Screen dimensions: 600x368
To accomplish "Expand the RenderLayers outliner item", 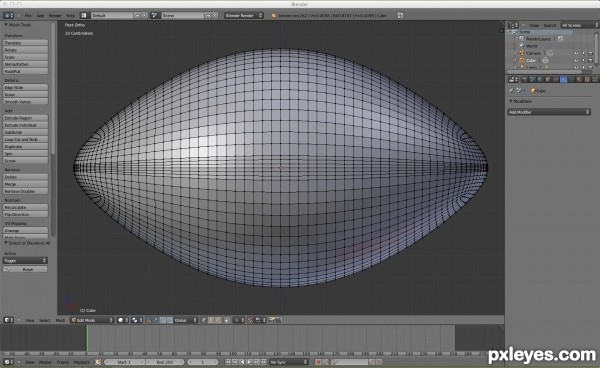I will [517, 39].
